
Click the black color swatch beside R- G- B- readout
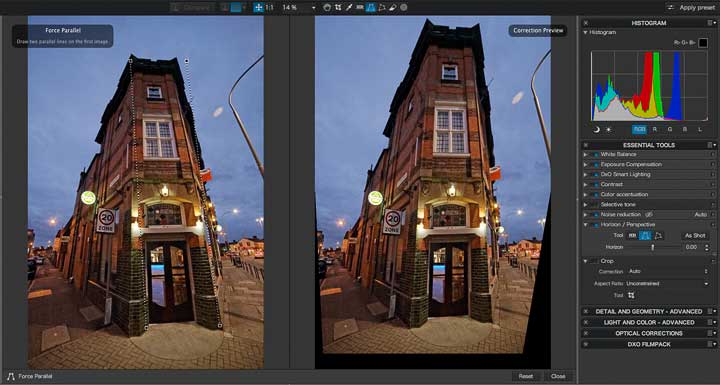(x=703, y=43)
